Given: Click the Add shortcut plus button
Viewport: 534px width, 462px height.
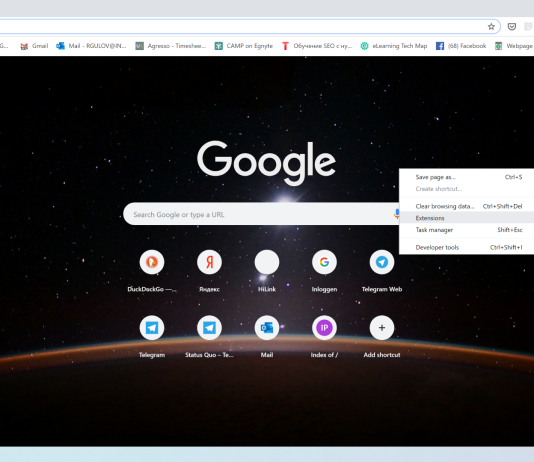Looking at the screenshot, I should [x=382, y=328].
